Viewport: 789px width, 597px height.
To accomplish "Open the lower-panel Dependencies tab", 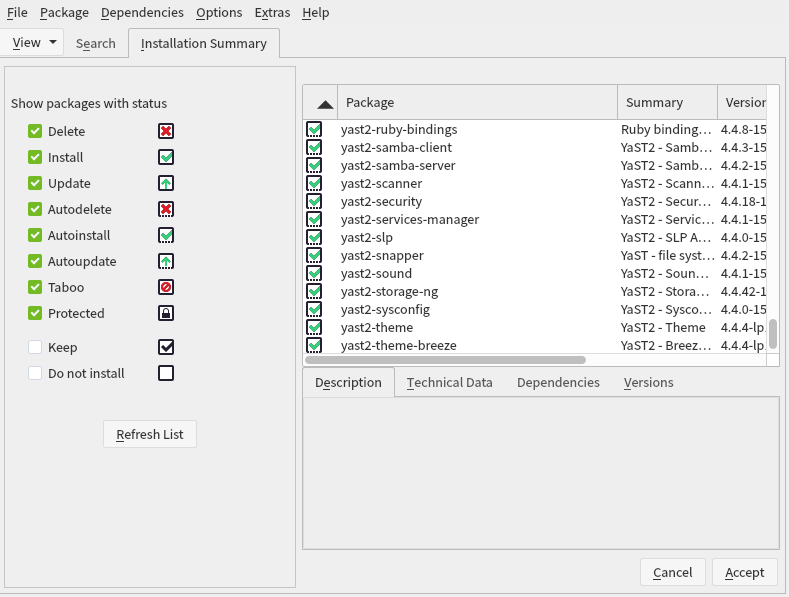I will (558, 383).
